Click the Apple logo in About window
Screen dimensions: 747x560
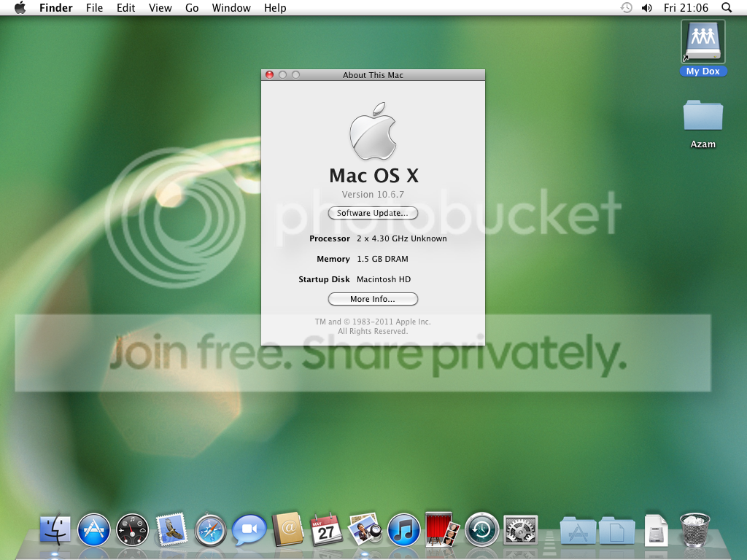click(373, 131)
